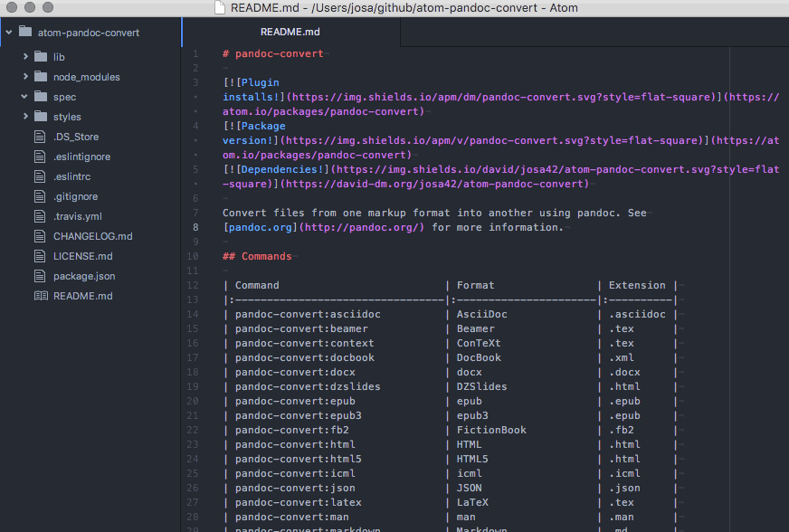Click the '## Commands' heading

(x=257, y=257)
